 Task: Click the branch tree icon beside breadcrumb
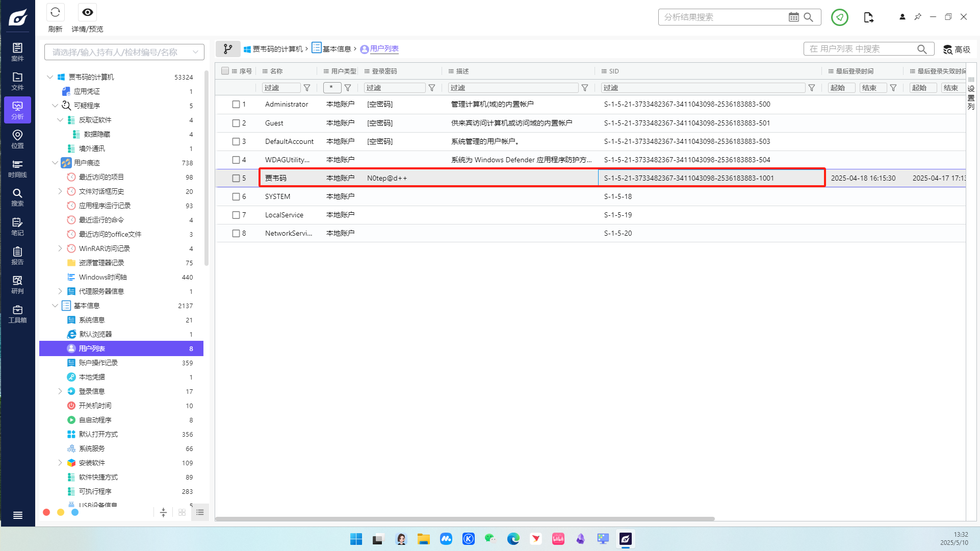pos(228,49)
